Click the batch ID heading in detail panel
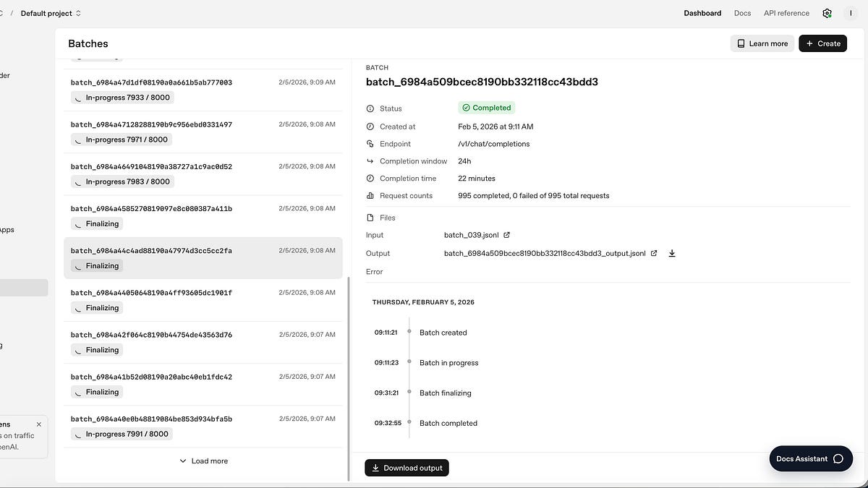 [482, 82]
